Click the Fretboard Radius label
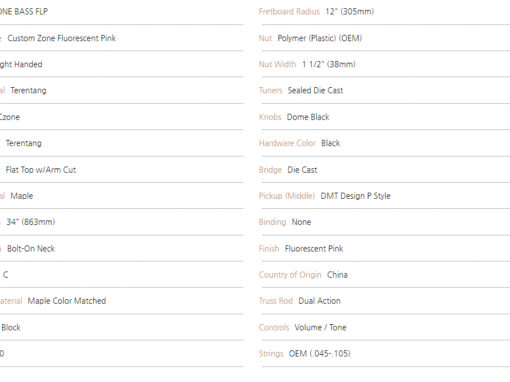Viewport: 510px width, 382px height. click(x=289, y=12)
